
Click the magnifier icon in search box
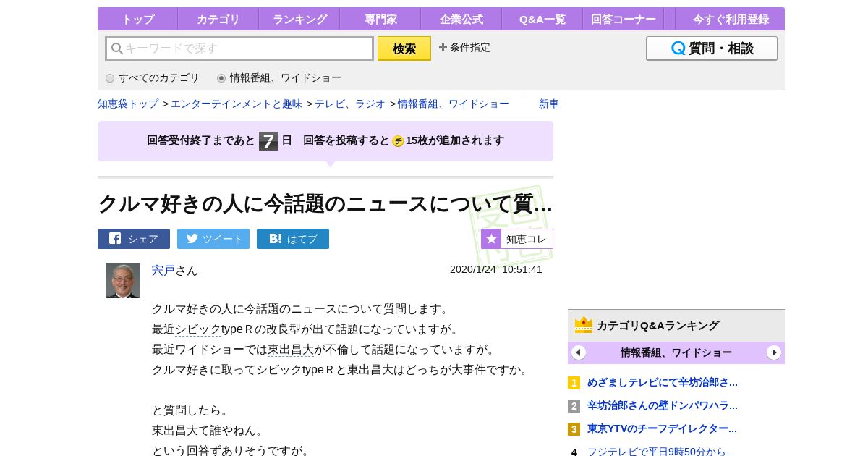117,48
